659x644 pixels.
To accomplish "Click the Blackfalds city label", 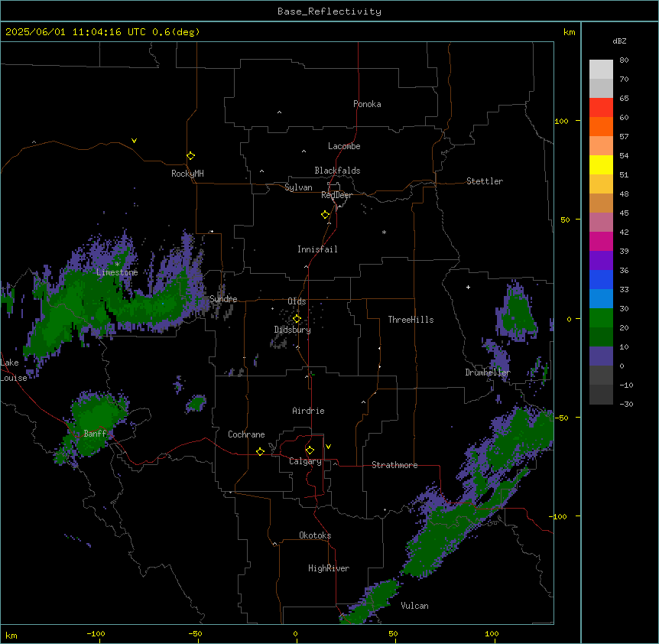I will (337, 171).
